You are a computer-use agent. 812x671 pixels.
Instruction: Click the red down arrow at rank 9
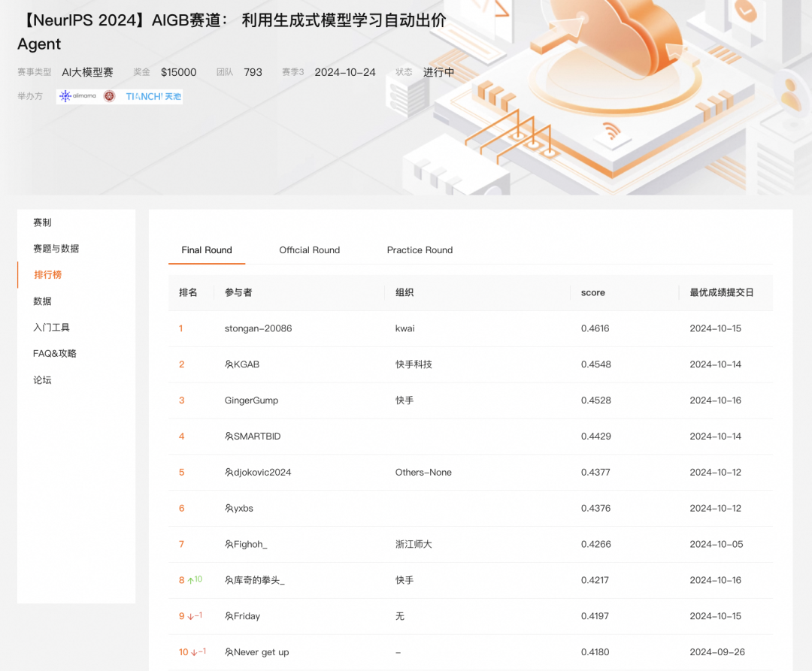coord(191,616)
